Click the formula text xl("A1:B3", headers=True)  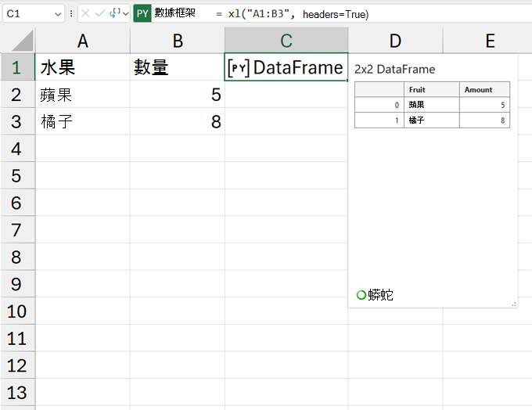[298, 14]
